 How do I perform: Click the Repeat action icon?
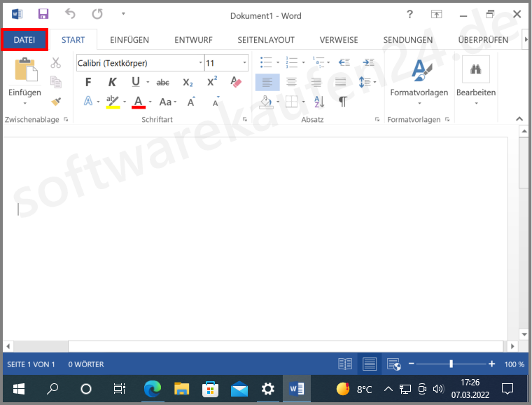click(x=97, y=14)
